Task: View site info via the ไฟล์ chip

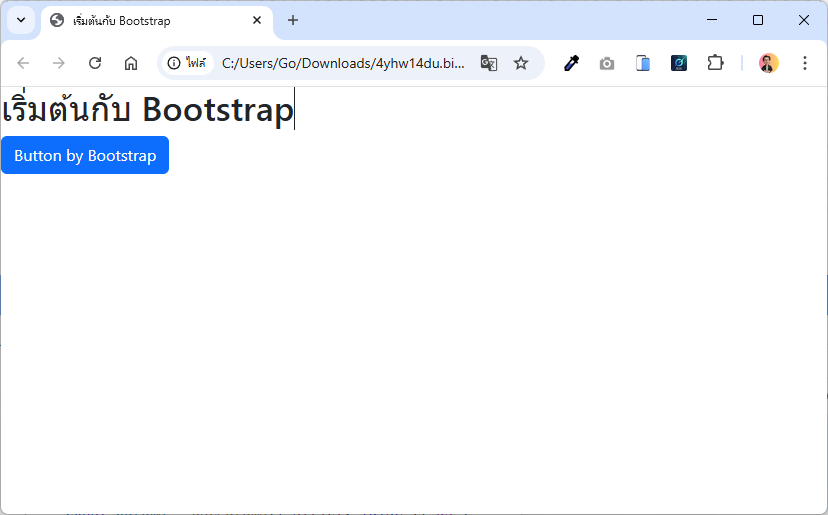Action: point(187,63)
